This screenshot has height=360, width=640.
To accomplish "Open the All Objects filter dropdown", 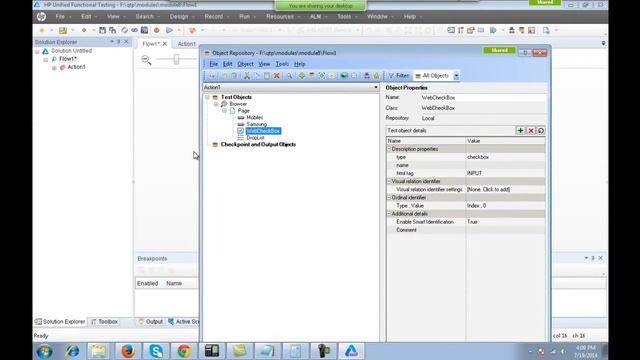I will point(456,76).
